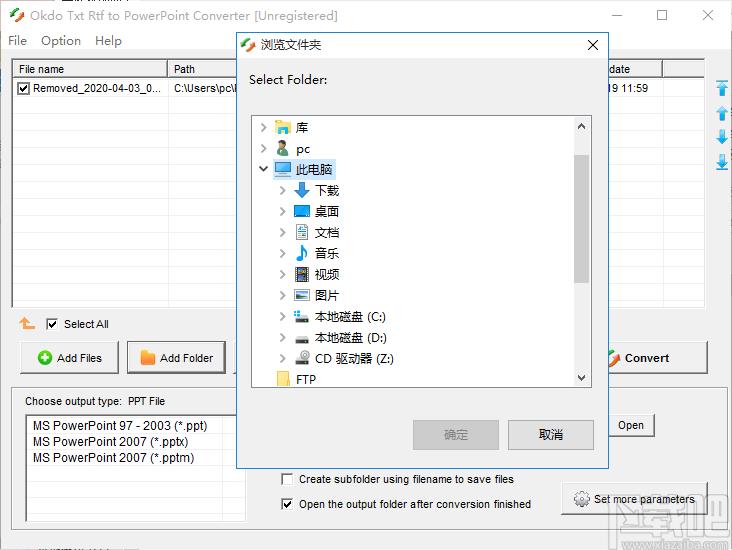Click the browse folder dialog title icon
Image resolution: width=732 pixels, height=550 pixels.
point(248,45)
